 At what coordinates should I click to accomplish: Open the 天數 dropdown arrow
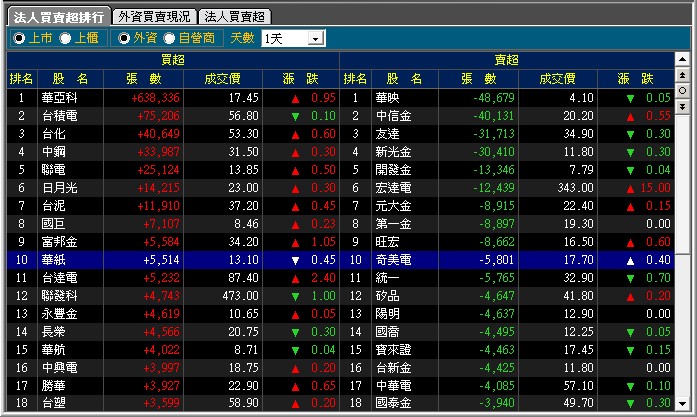315,39
